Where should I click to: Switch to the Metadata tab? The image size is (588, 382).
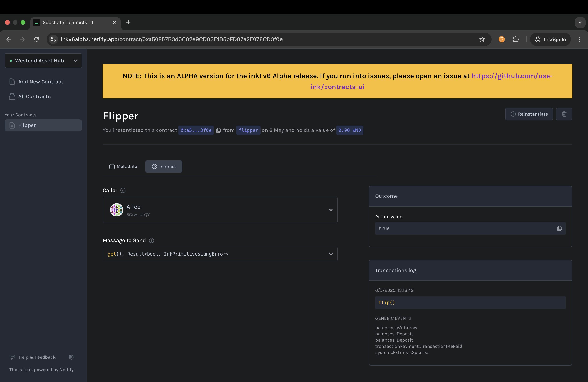[123, 166]
